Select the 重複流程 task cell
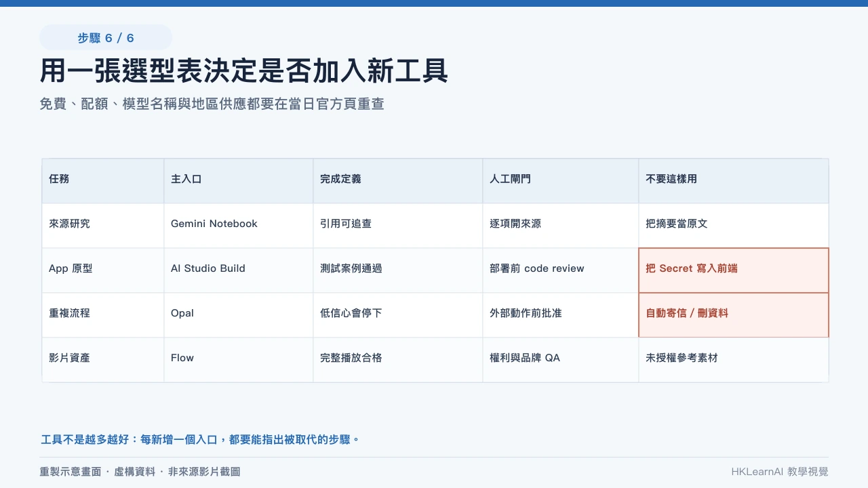The width and height of the screenshot is (868, 488). click(x=103, y=315)
